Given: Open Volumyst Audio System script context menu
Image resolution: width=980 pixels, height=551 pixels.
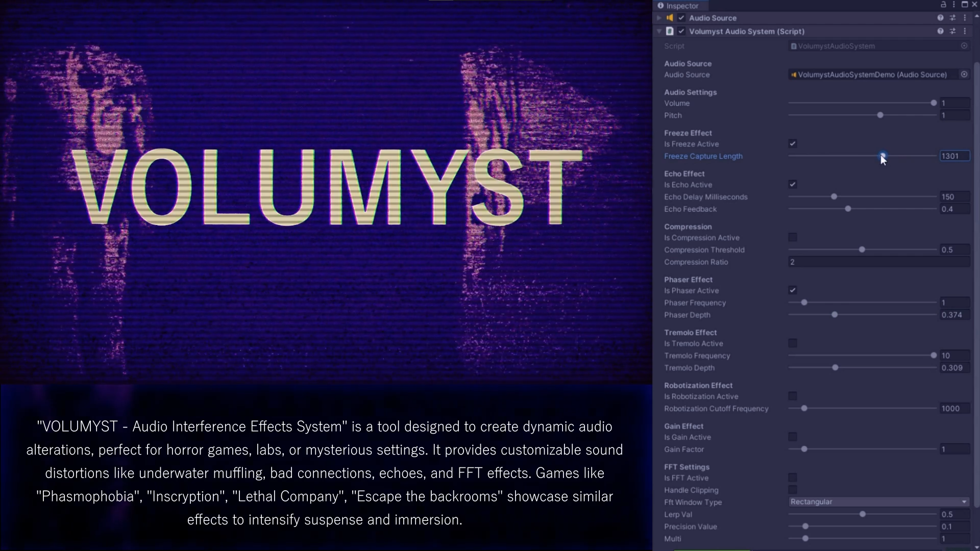Looking at the screenshot, I should 965,31.
